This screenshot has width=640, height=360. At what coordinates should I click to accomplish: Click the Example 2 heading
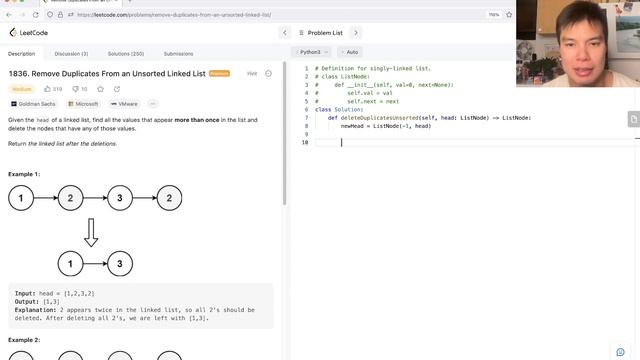tap(24, 340)
